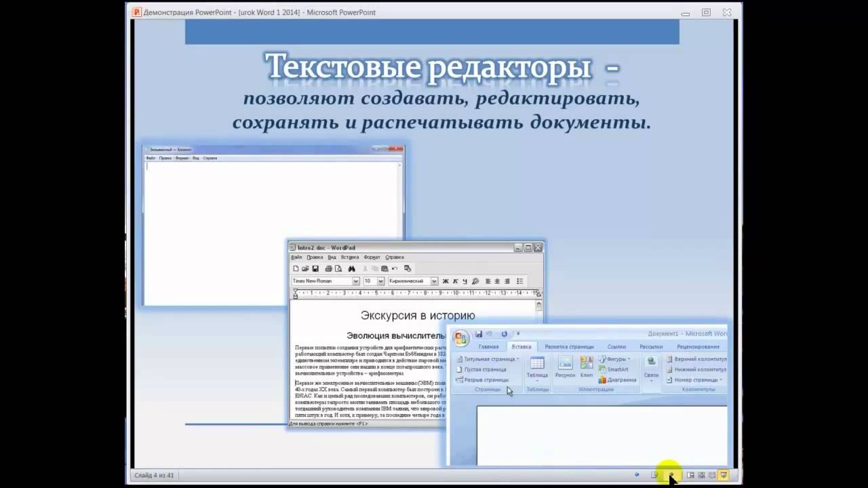Image resolution: width=868 pixels, height=488 pixels.
Task: Switch to Slide Sorter view icon
Action: tap(701, 475)
